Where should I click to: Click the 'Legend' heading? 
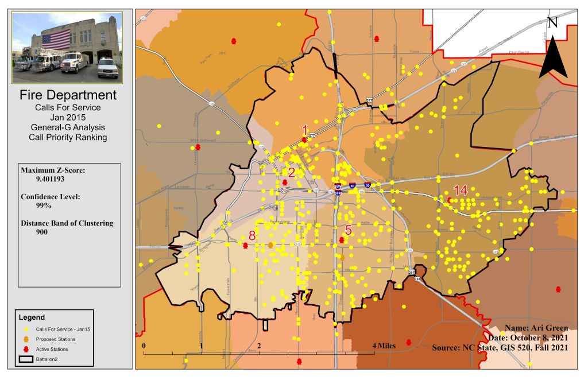[32, 317]
